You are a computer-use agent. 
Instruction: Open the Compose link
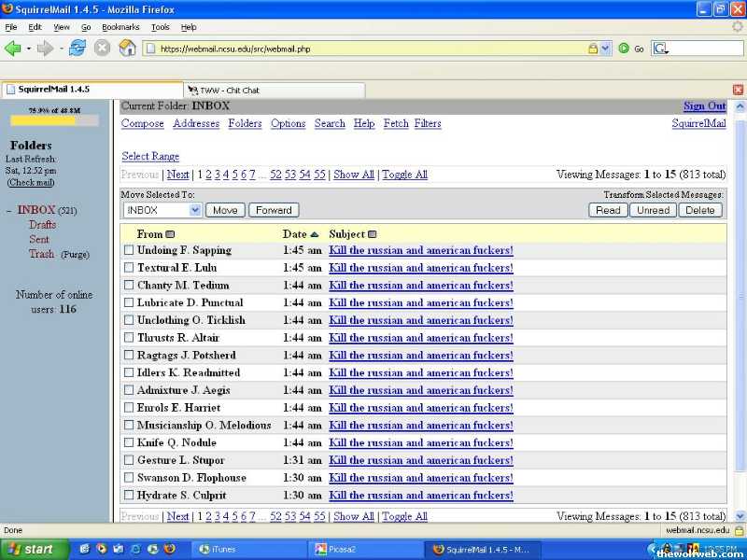click(142, 123)
